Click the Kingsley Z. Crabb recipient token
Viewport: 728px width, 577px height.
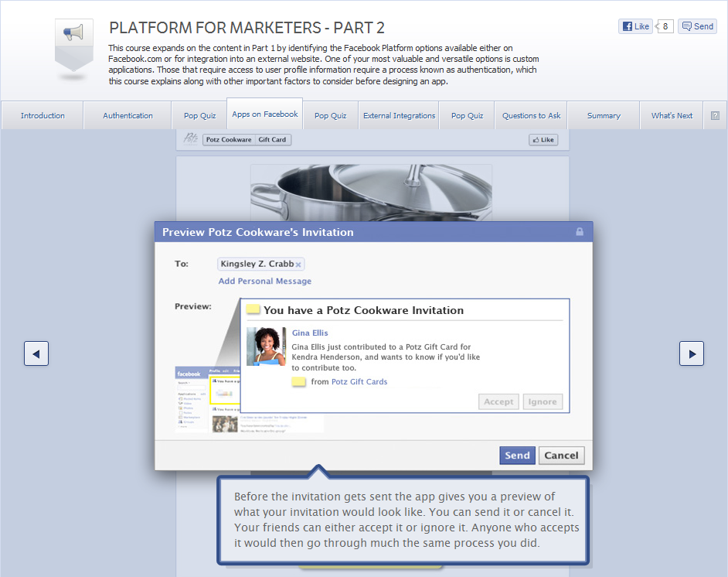coord(261,264)
